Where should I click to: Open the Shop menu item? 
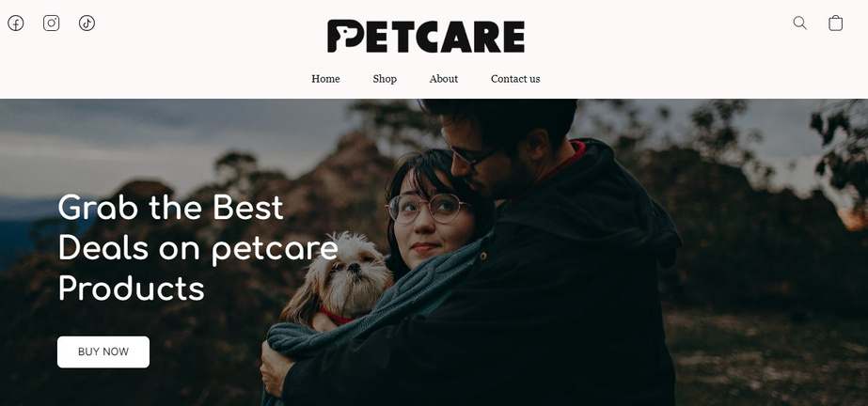tap(385, 79)
